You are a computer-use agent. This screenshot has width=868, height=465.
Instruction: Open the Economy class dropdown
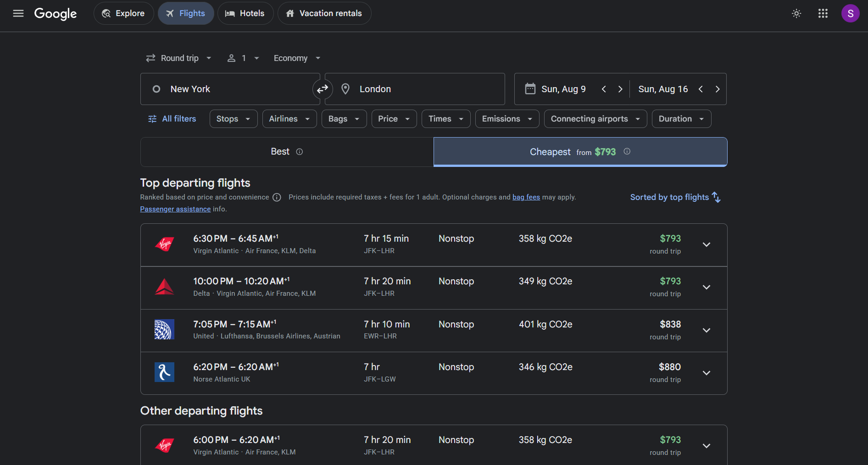(x=297, y=58)
